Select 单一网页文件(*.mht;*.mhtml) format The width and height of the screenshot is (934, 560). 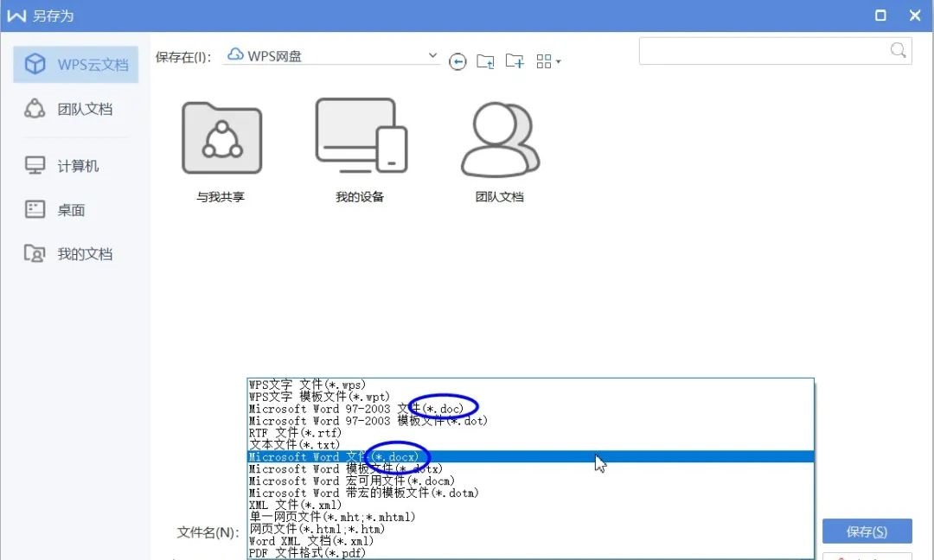click(530, 517)
